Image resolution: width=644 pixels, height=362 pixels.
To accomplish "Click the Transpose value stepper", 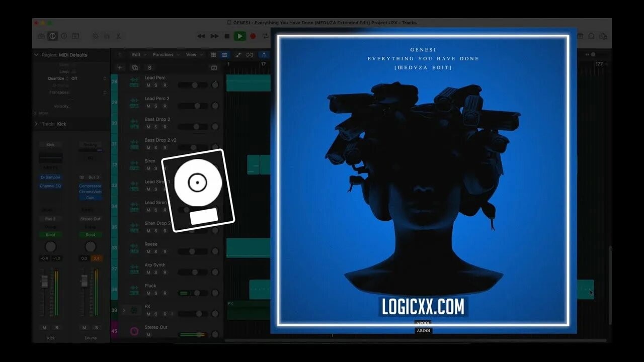I will click(x=105, y=93).
